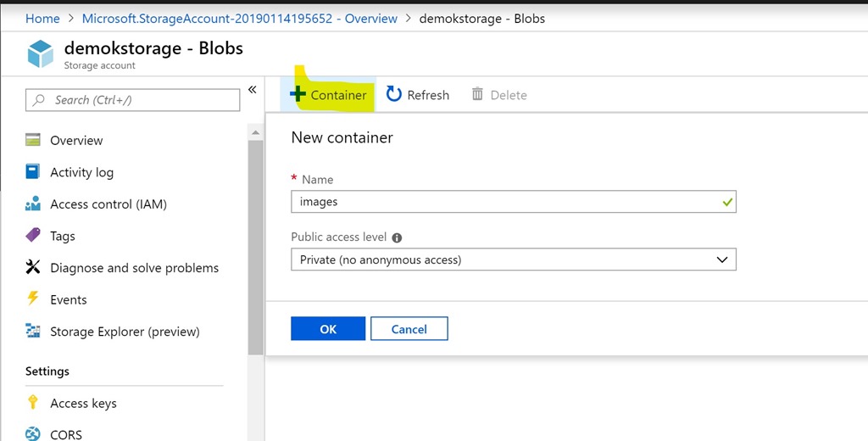Viewport: 868px width, 441px height.
Task: Click the sidebar vertical scrollbar thumb
Action: pos(256,247)
